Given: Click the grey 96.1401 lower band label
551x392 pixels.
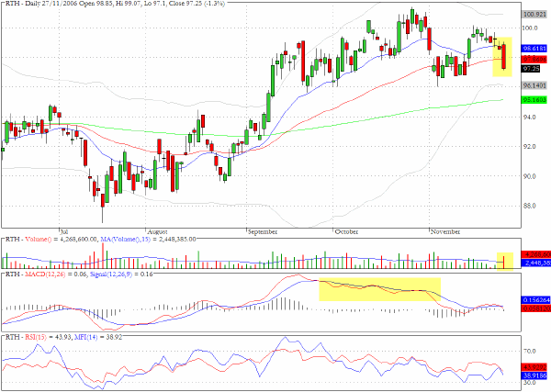Looking at the screenshot, I should coord(534,85).
